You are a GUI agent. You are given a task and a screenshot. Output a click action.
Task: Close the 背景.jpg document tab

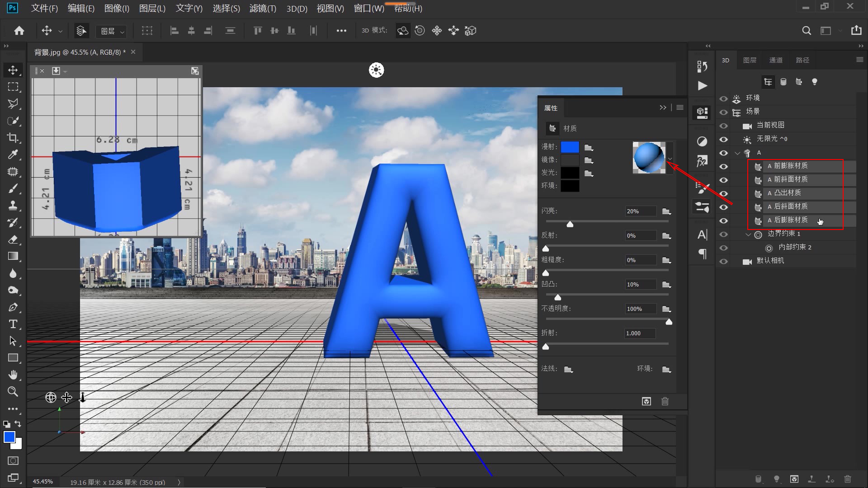click(133, 52)
